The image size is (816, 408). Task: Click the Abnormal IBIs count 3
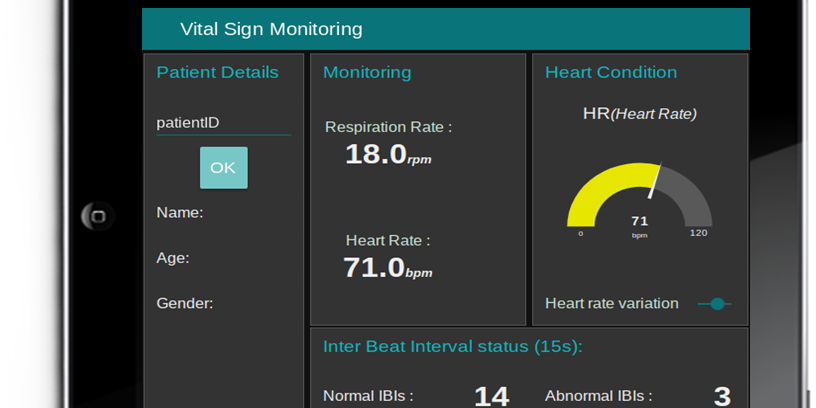[x=721, y=396]
